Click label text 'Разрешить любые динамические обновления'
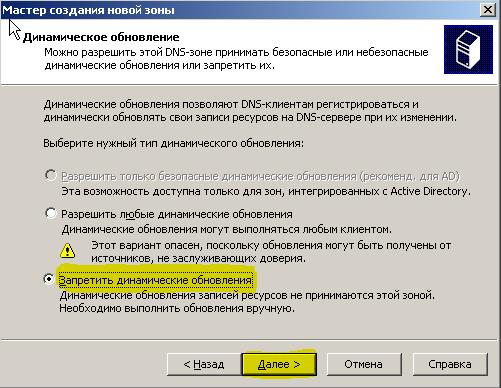The width and height of the screenshot is (501, 388). 177,214
